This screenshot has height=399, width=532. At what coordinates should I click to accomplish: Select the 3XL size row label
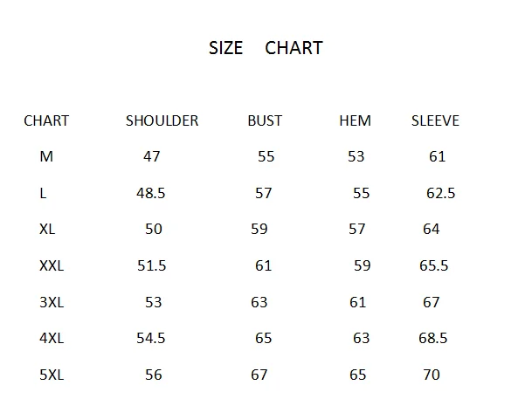[52, 302]
